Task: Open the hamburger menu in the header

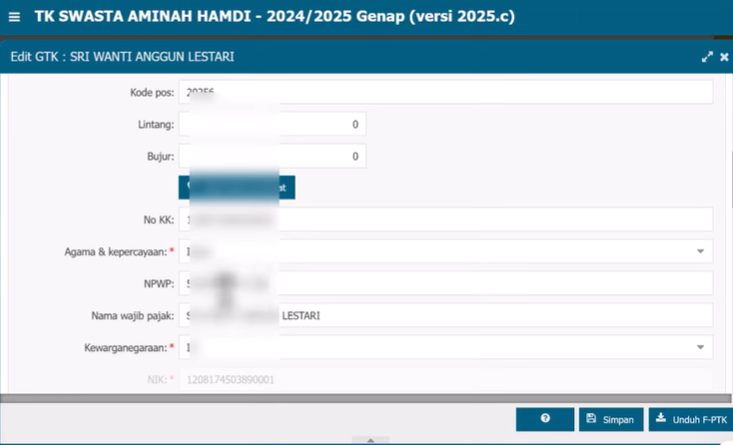Action: tap(14, 17)
